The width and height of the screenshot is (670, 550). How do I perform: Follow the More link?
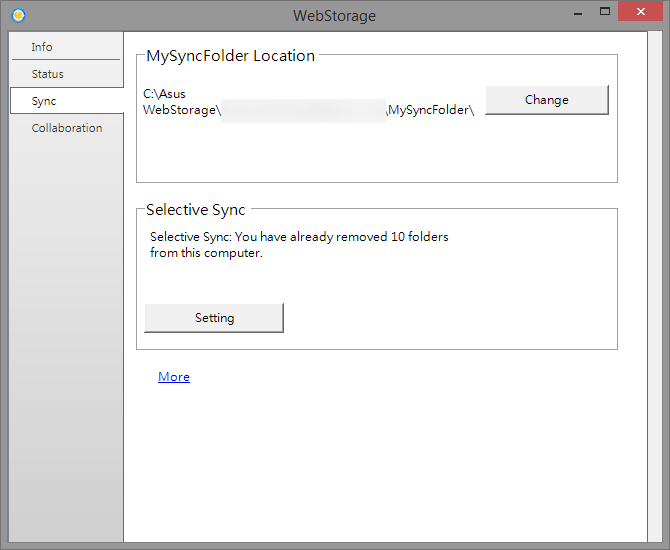click(173, 376)
